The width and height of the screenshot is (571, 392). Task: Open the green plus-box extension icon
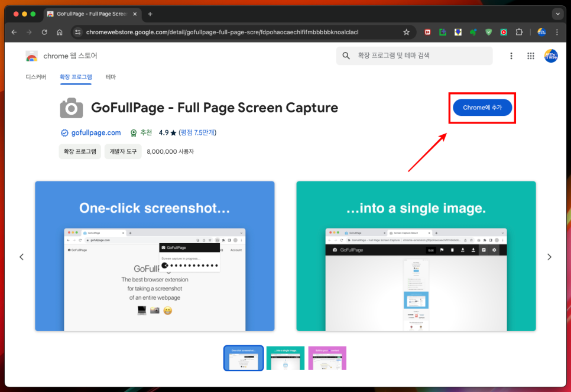pos(443,32)
